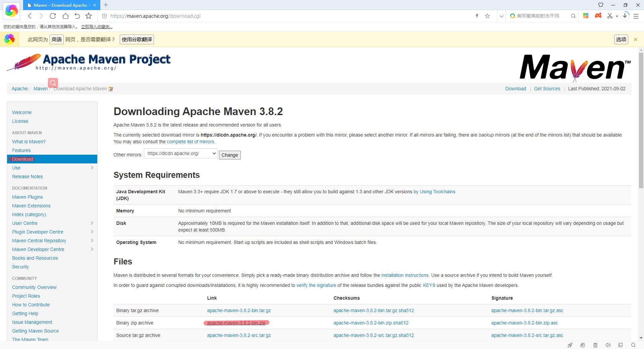Select Download in the sidebar menu
Screen dimensions: 644x349
coord(52,159)
